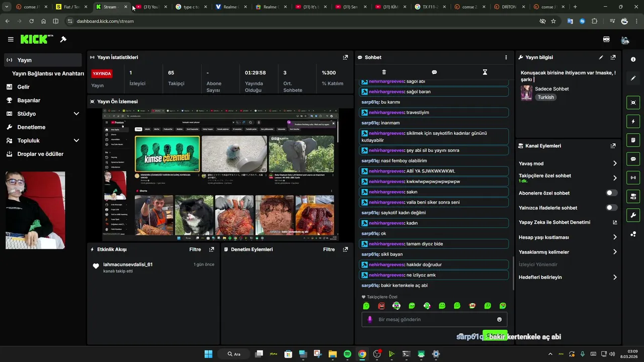The width and height of the screenshot is (644, 362).
Task: Open Filtre in Denetim Eylemleri
Action: [x=329, y=249]
